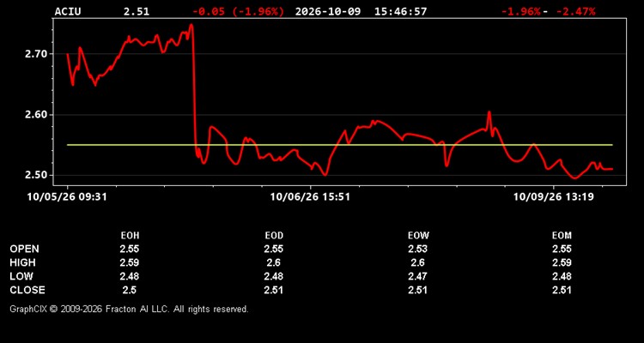
Task: Click the EOH column header
Action: [x=130, y=236]
